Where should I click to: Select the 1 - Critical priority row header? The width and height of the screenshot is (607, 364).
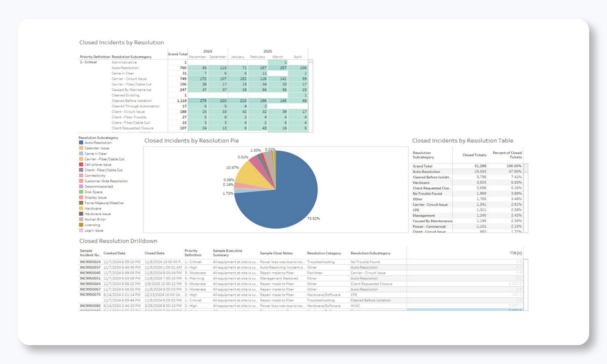pos(88,62)
